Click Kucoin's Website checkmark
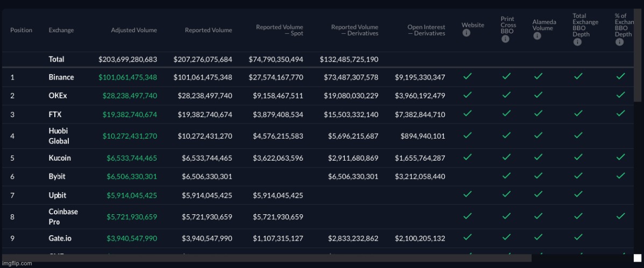This screenshot has height=268, width=644. tap(467, 157)
